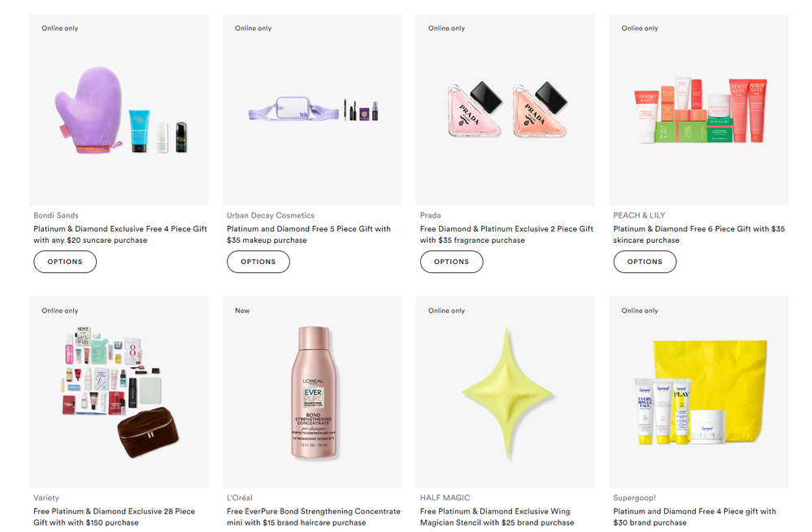
Task: Open EverPure Bond Strengthening Concentrate title link
Action: pos(313,517)
